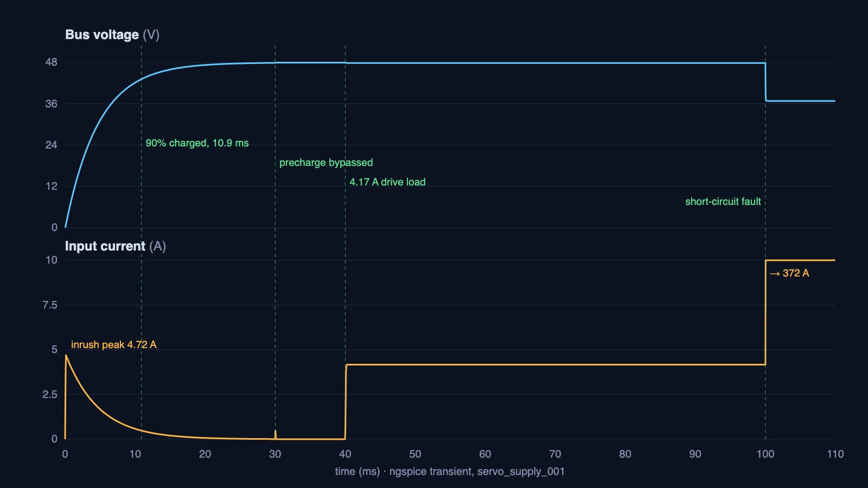This screenshot has height=488, width=868.
Task: Click the inrush current peak on orange trace
Action: coord(66,355)
